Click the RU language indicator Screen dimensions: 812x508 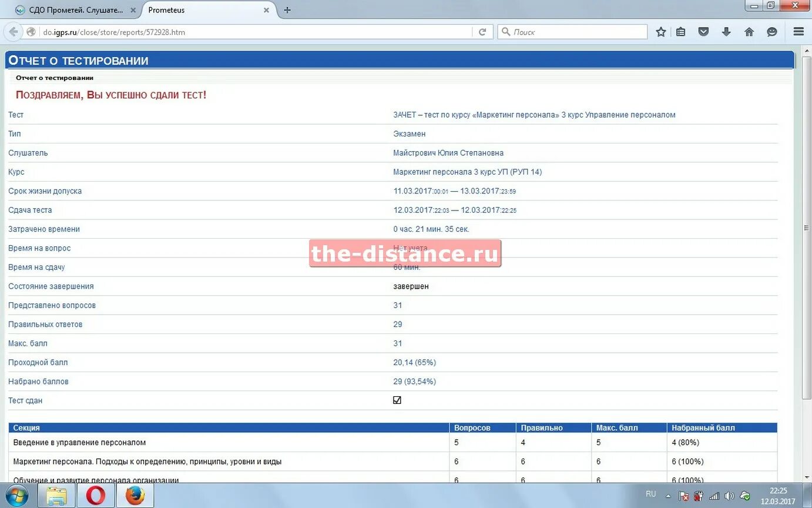[x=651, y=494]
